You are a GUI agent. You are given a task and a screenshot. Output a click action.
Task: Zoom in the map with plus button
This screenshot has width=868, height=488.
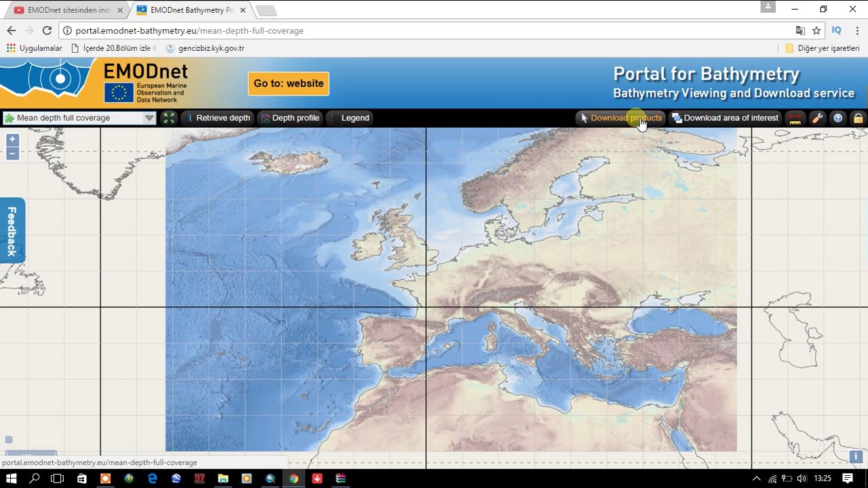[12, 140]
